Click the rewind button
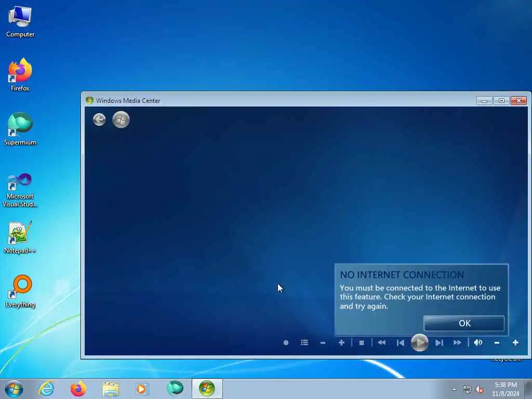Image resolution: width=532 pixels, height=399 pixels. tap(382, 343)
